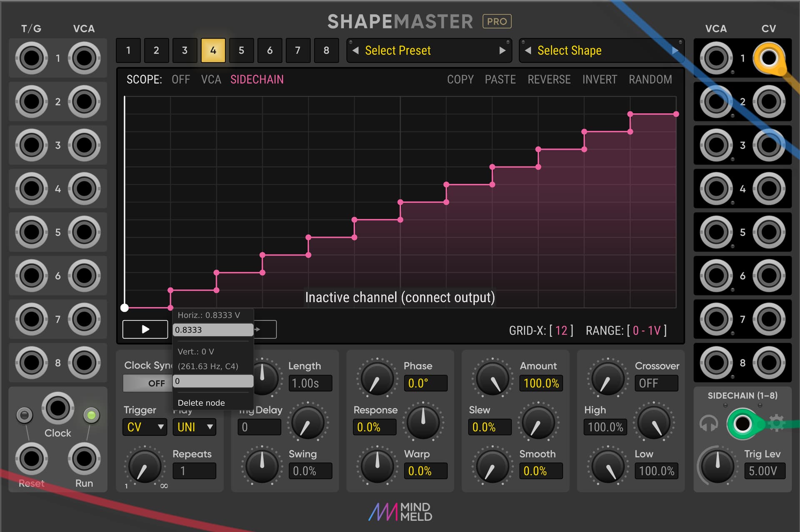Set scope to SIDECHAIN
Screen dimensions: 800x532
pyautogui.click(x=257, y=80)
